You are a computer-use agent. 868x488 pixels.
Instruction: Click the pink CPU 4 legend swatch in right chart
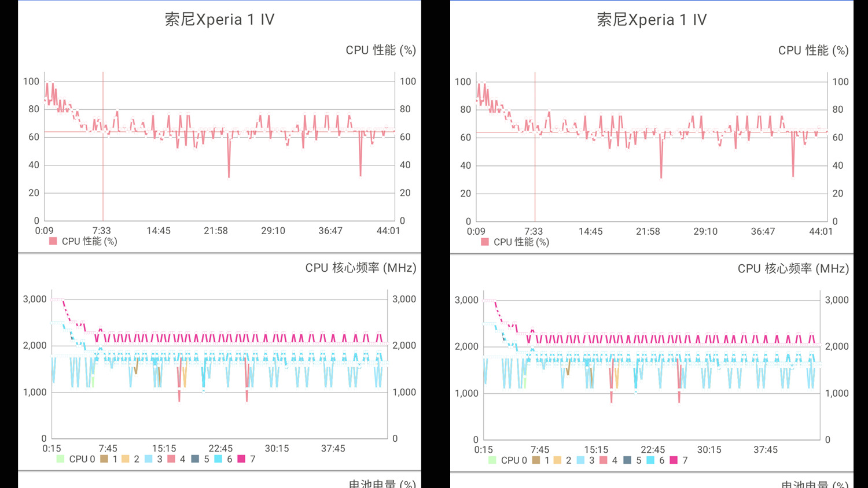[x=604, y=460]
